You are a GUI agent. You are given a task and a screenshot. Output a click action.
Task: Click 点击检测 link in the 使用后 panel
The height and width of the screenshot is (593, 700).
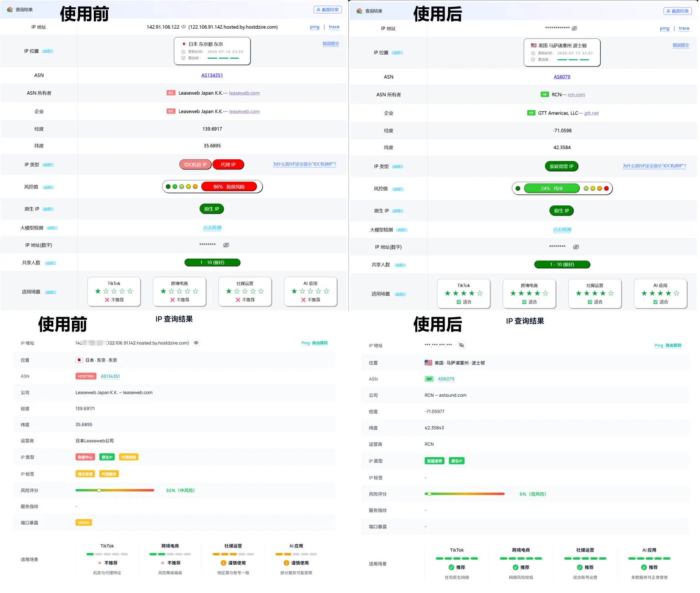(x=562, y=230)
